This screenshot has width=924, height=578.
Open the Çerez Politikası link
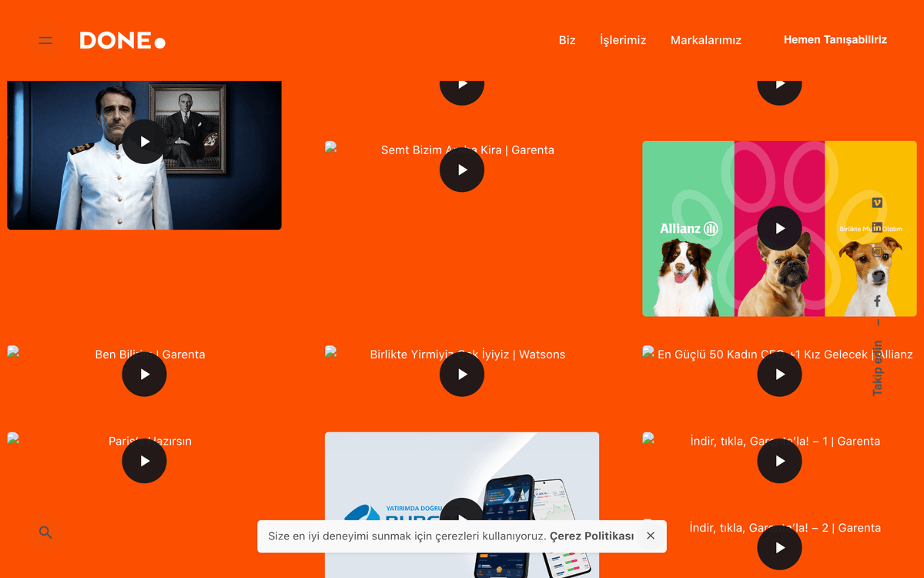(x=592, y=536)
